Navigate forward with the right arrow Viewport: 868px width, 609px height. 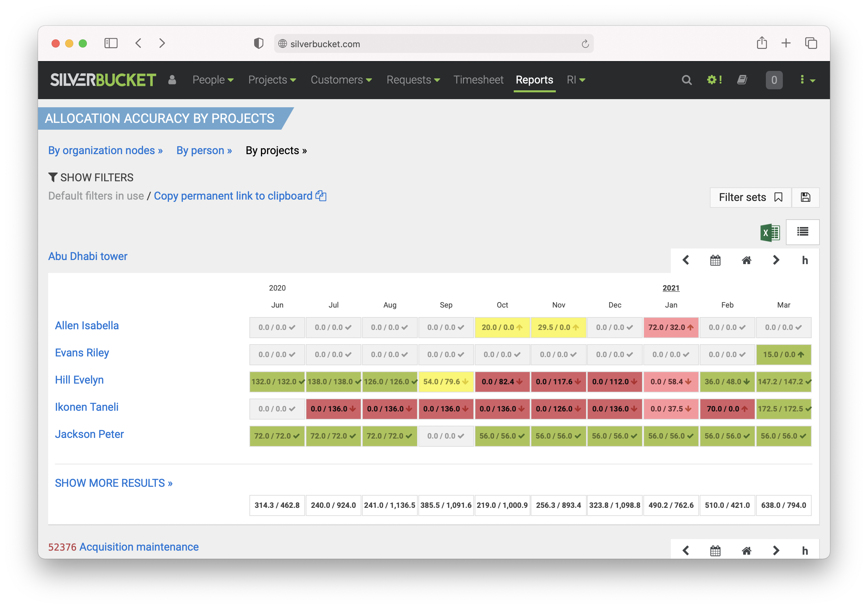point(776,260)
